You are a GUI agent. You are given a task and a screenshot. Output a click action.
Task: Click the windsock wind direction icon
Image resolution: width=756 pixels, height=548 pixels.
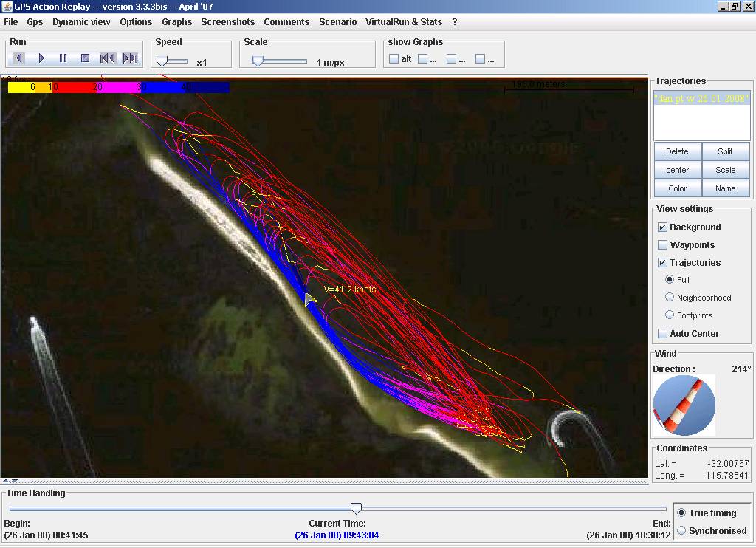click(x=684, y=405)
